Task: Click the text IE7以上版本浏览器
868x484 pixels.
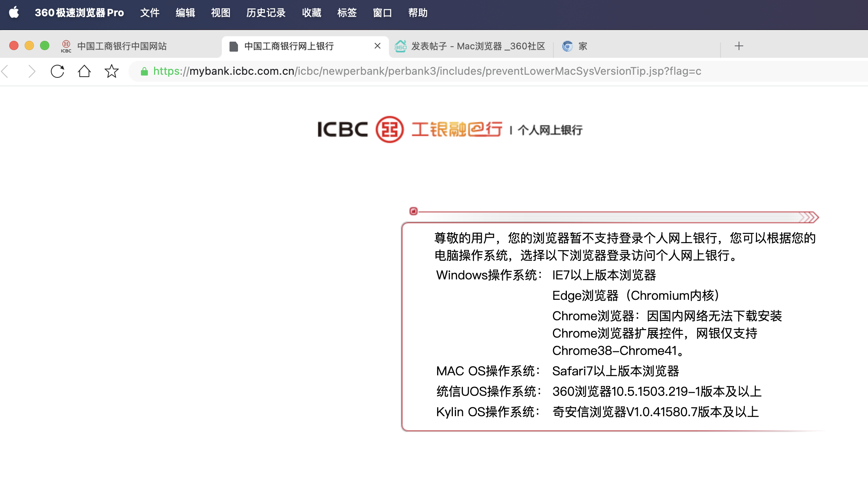Action: 604,275
